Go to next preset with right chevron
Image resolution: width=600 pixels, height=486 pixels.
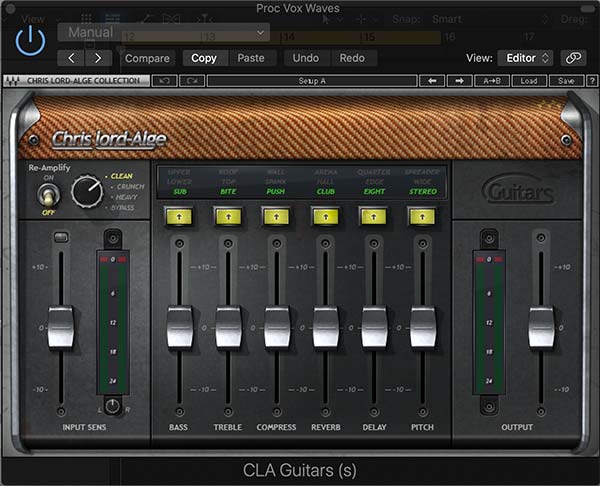click(x=98, y=58)
